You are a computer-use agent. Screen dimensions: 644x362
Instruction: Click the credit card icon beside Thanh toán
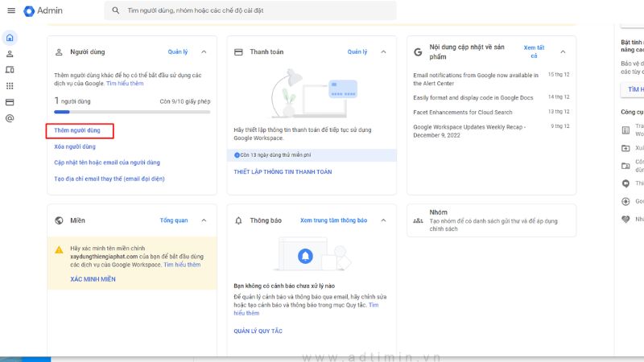click(x=238, y=52)
